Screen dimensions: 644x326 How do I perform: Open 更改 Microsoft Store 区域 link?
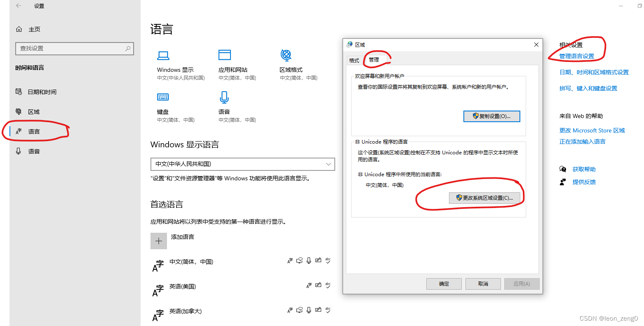pyautogui.click(x=592, y=130)
